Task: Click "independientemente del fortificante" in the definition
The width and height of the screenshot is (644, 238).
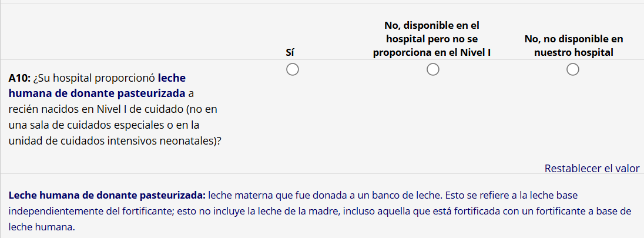Action: [90, 211]
